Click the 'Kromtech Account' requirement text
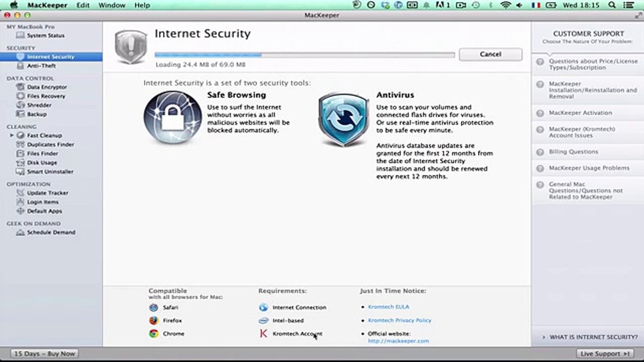 point(297,333)
